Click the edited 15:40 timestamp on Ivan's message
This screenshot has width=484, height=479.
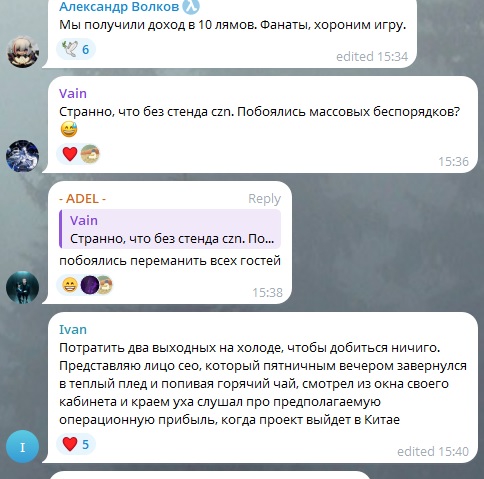(433, 451)
